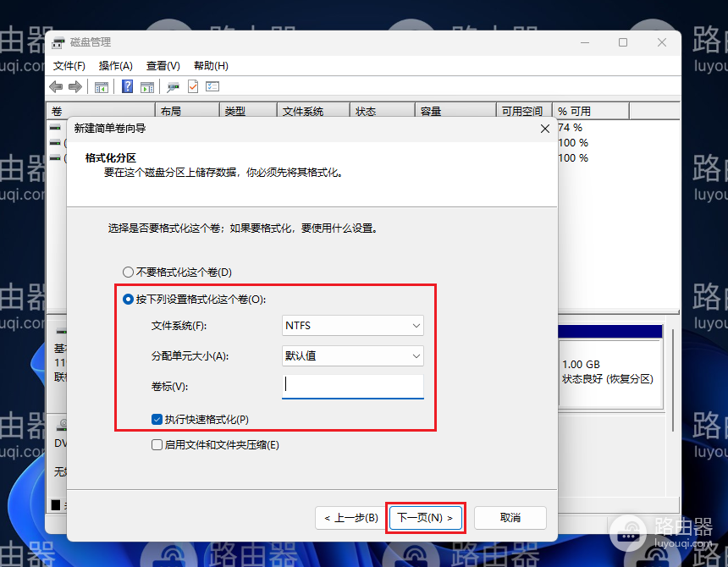Select the 1.00 GB recovery partition block
728x567 pixels.
610,366
